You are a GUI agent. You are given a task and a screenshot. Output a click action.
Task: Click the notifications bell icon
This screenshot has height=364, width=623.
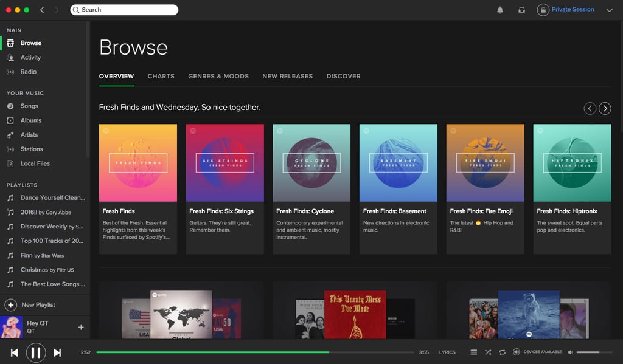500,10
